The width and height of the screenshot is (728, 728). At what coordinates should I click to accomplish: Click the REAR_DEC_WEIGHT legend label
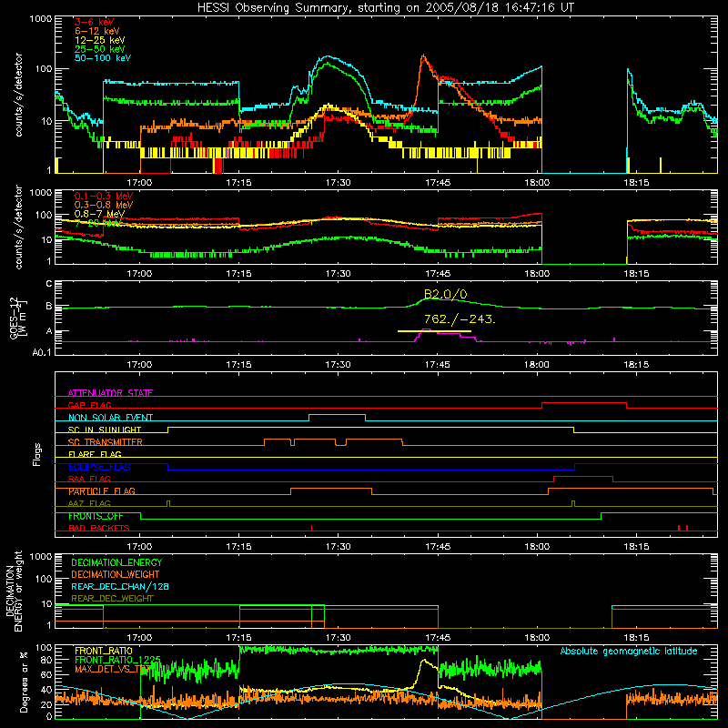[112, 599]
